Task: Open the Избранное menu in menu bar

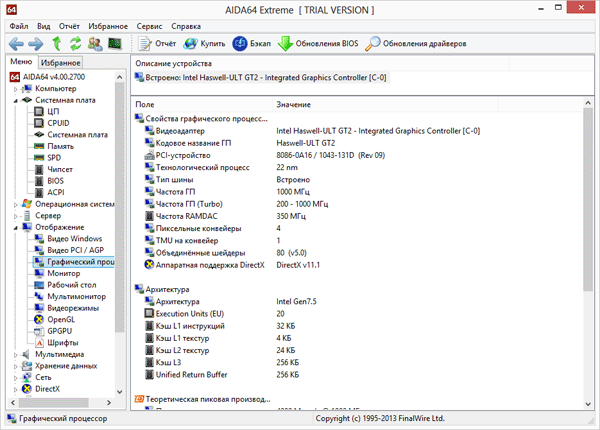Action: click(x=108, y=26)
